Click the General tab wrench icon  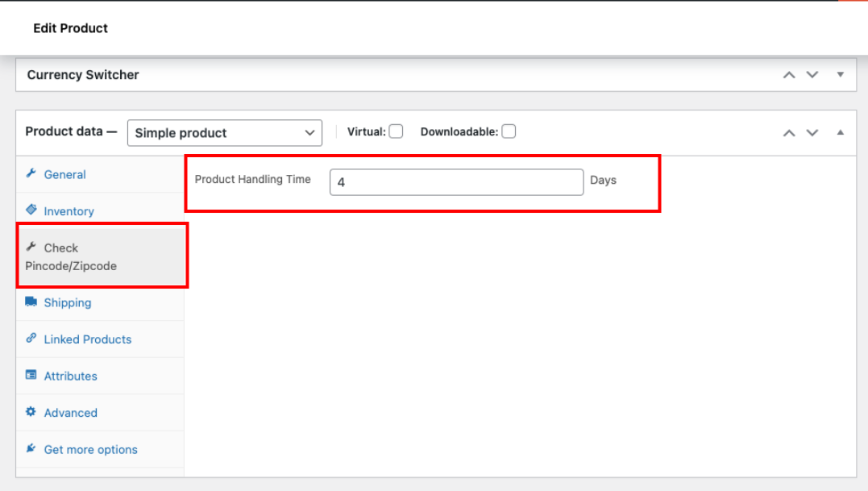31,173
